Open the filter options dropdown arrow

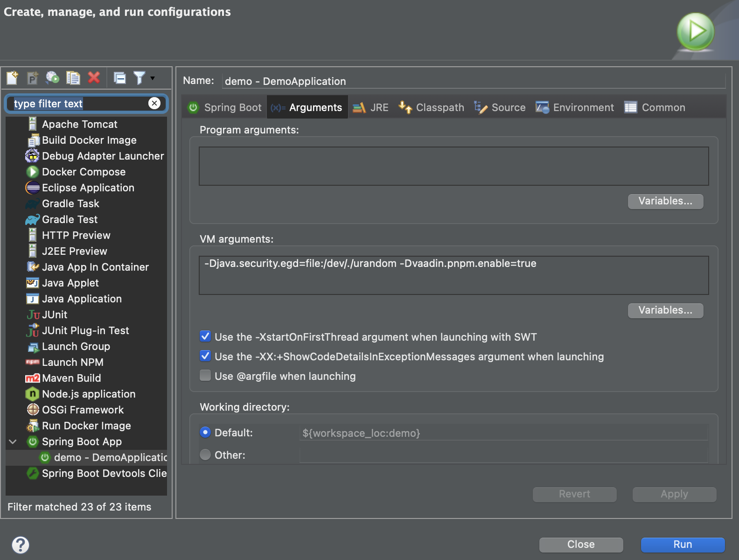point(153,78)
